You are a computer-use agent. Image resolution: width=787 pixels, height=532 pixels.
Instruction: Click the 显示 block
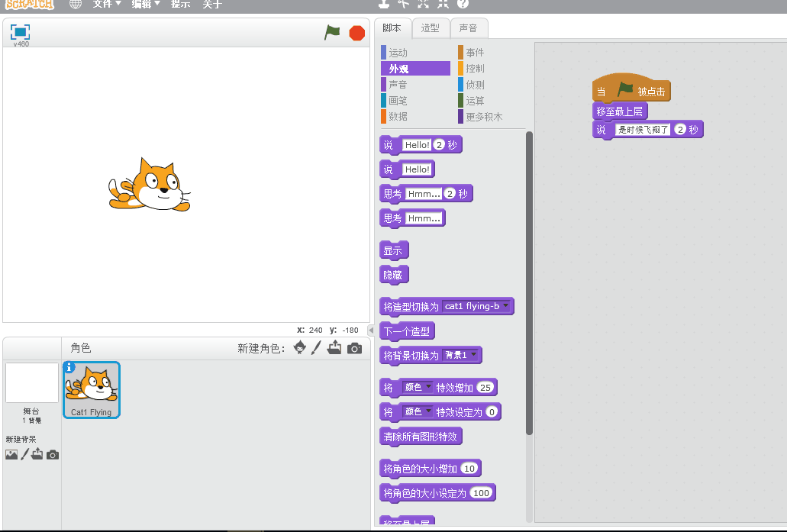point(394,250)
